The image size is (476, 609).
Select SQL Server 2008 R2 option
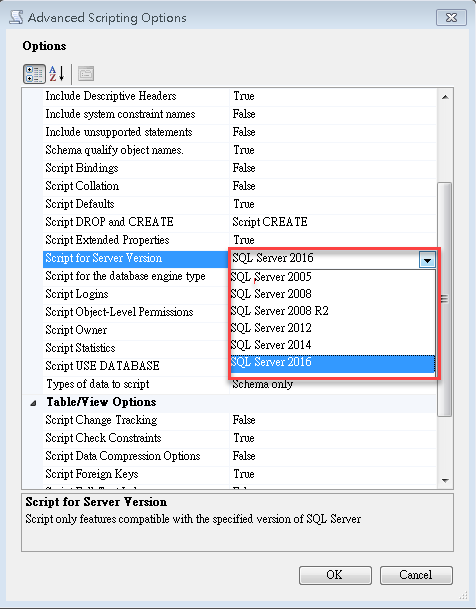[x=333, y=311]
